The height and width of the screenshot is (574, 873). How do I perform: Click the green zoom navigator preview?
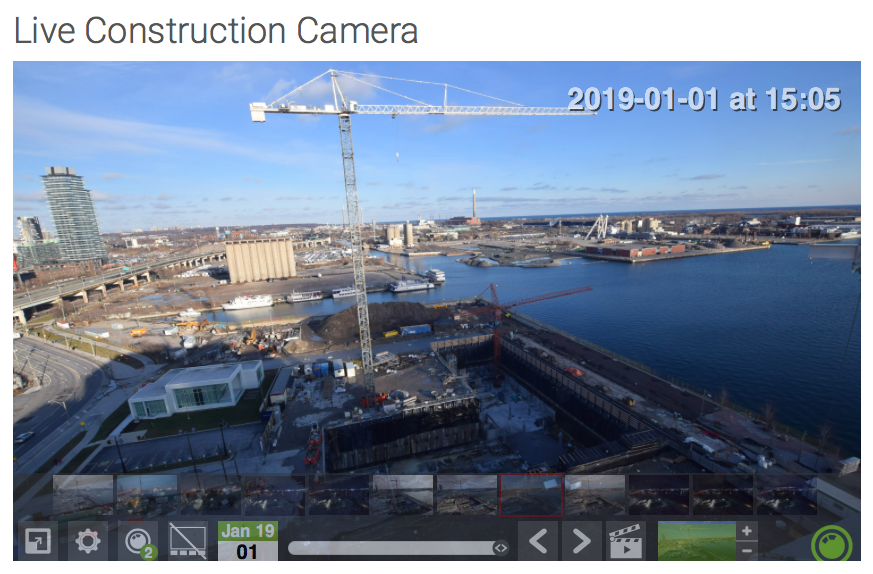697,541
